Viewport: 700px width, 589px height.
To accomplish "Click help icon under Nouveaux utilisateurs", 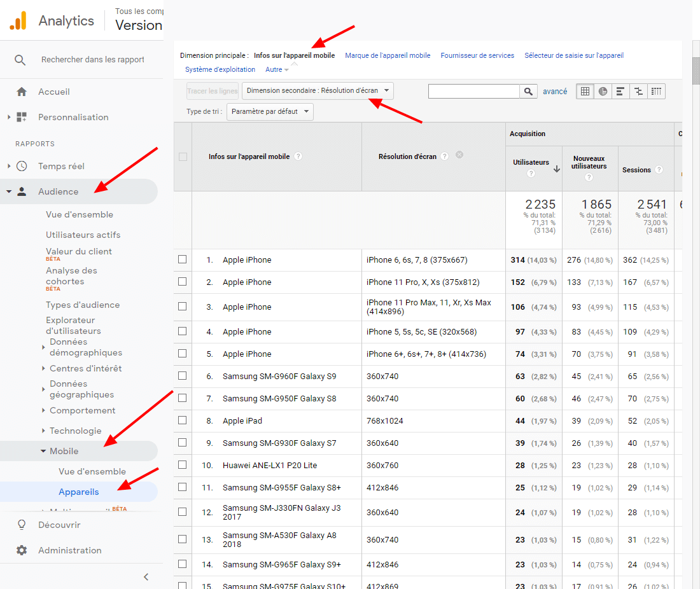I will 589,177.
